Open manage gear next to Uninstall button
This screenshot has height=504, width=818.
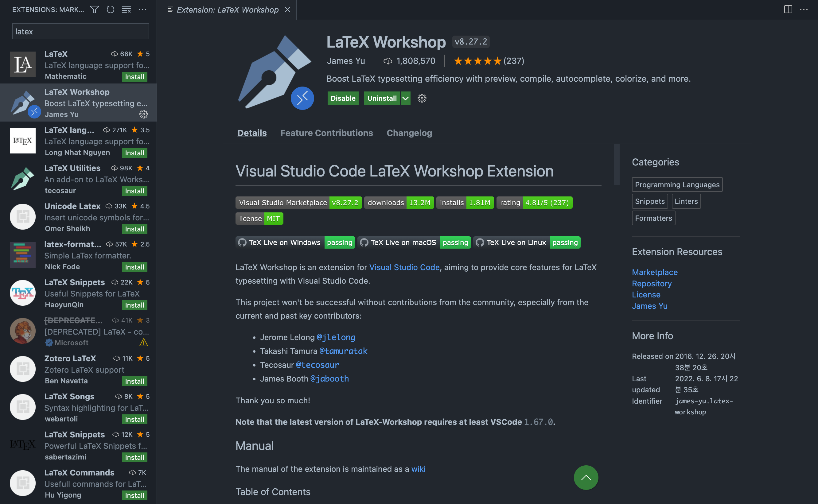point(422,98)
